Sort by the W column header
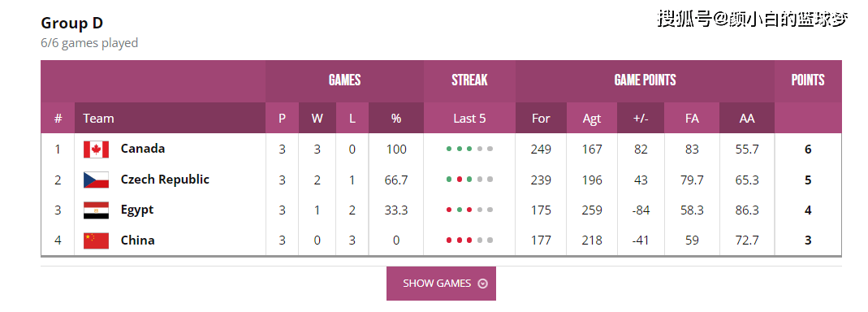The image size is (868, 312). click(x=317, y=118)
